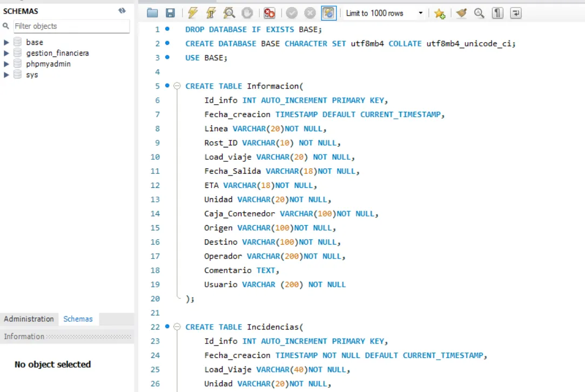Toggle invisible characters pilcrow icon
This screenshot has height=392, width=585.
(497, 13)
